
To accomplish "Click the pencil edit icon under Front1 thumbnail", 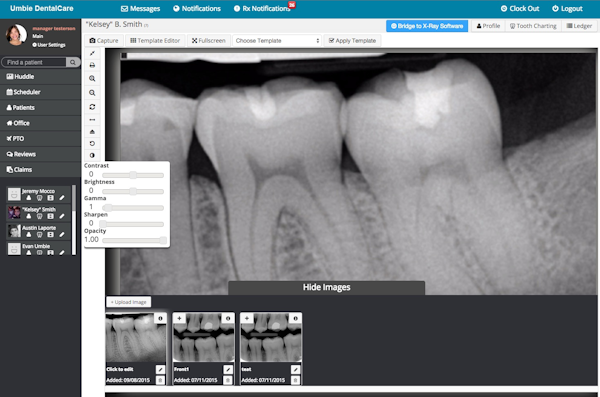I will pos(228,369).
